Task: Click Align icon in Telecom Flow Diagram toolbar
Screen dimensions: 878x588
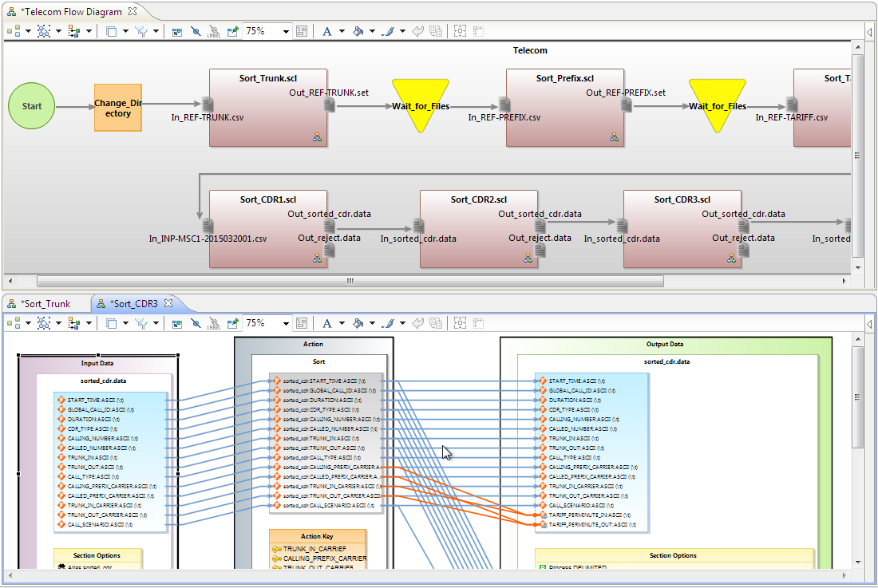Action: click(74, 31)
